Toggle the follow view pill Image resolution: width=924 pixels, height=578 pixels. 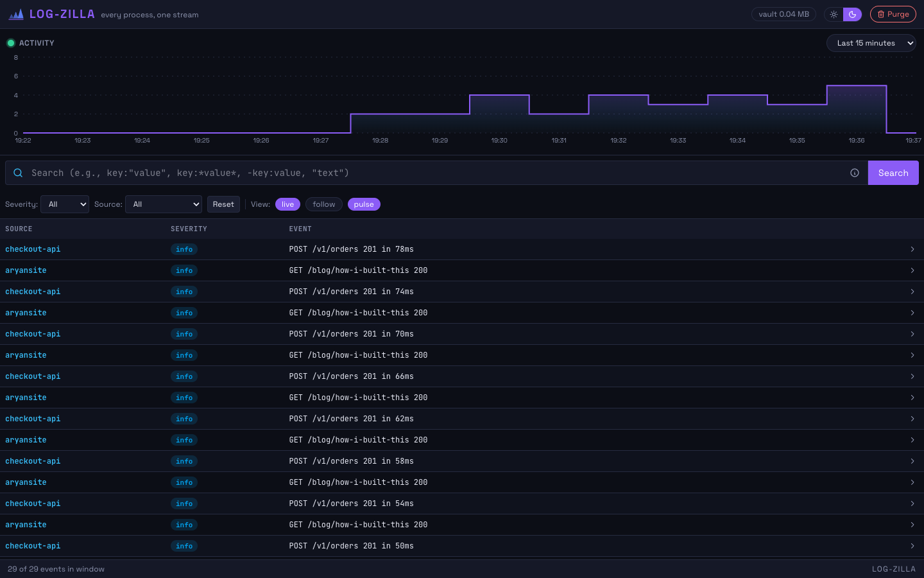pos(324,204)
